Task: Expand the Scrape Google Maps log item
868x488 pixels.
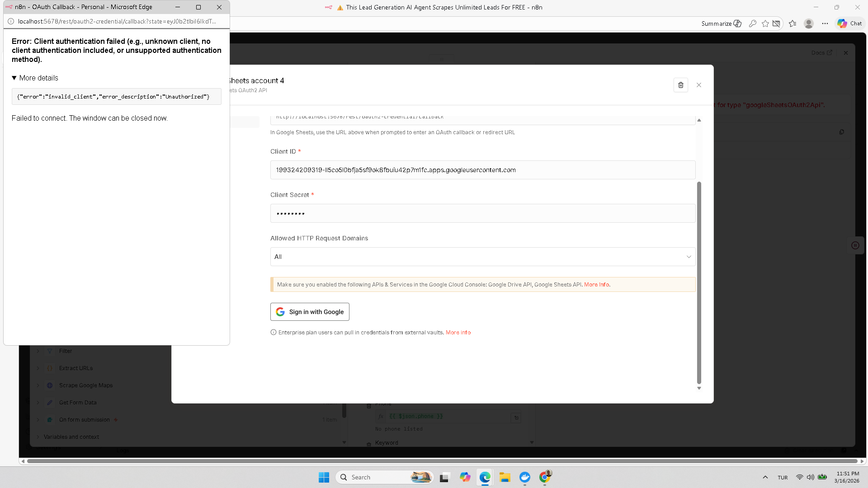Action: pyautogui.click(x=38, y=385)
